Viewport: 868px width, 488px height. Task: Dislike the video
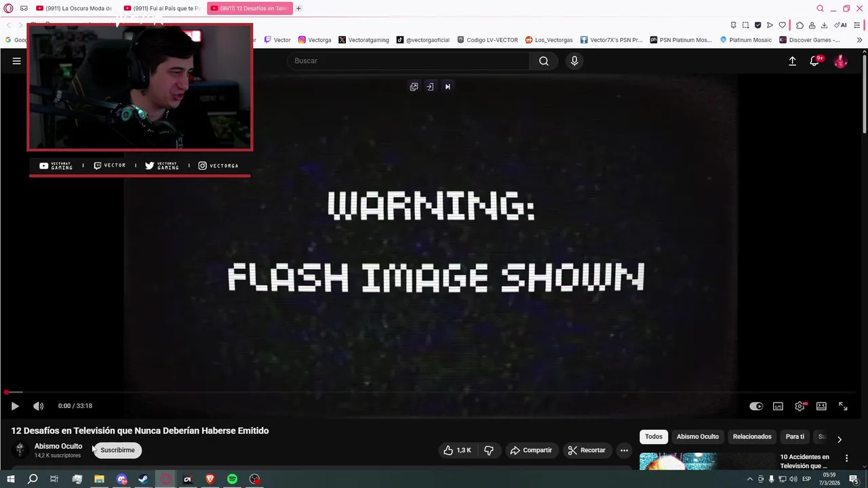click(489, 450)
